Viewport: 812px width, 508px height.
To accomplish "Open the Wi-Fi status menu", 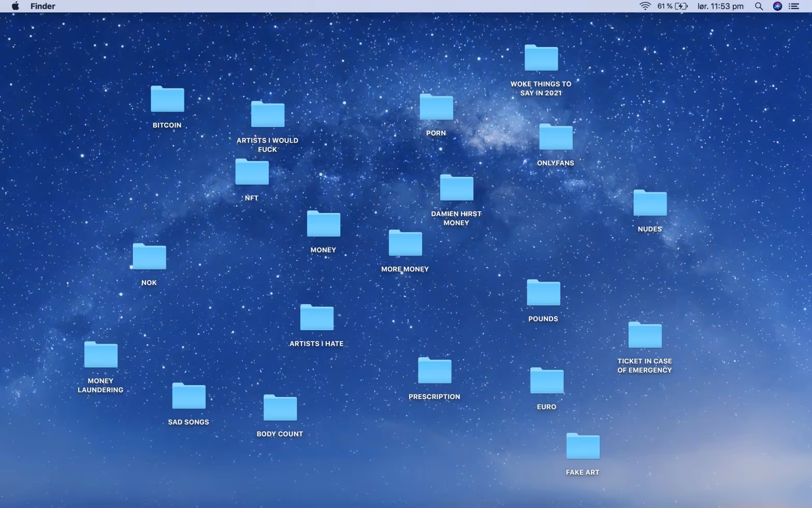I will (x=645, y=6).
